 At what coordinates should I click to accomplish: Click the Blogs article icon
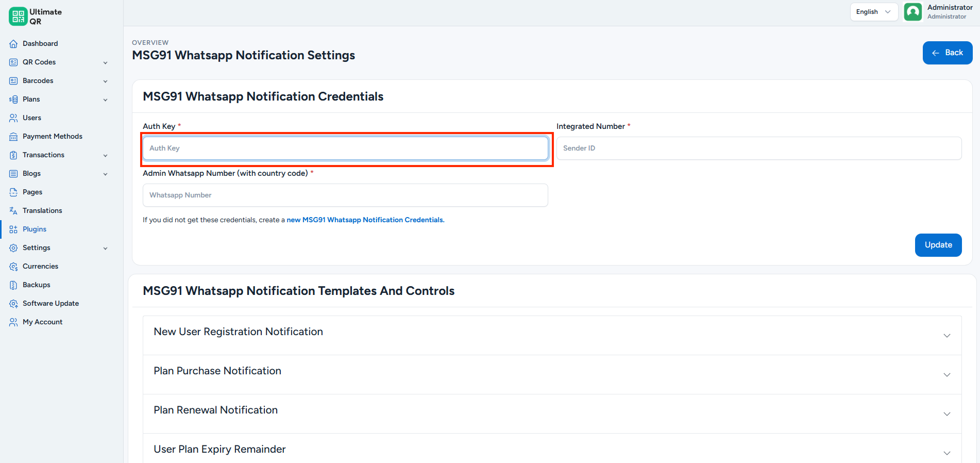click(x=13, y=174)
